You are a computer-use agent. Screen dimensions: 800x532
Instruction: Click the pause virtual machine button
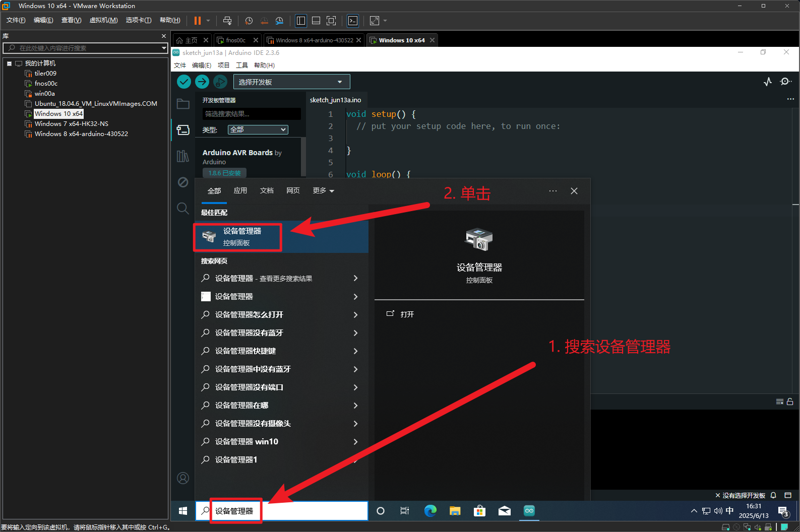tap(198, 21)
